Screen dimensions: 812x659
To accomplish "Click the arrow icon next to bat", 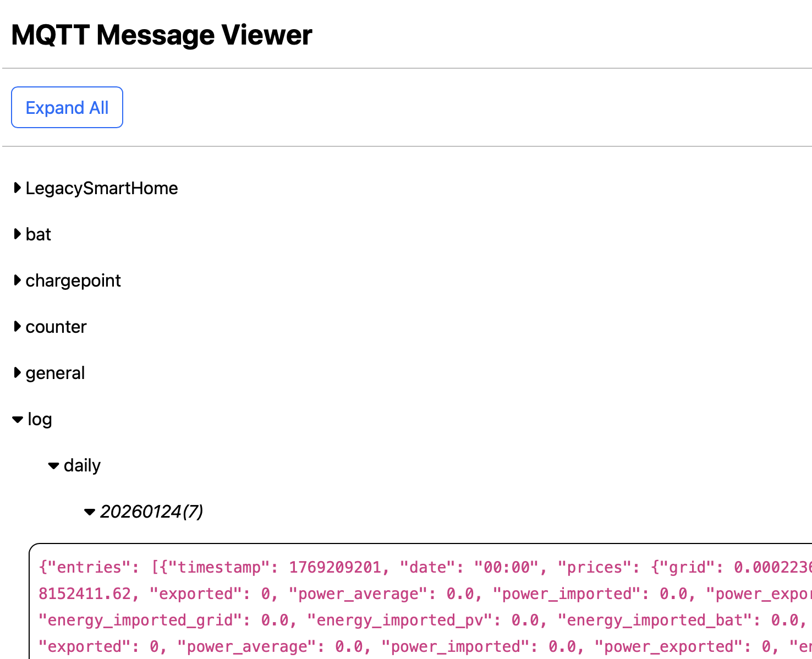I will click(17, 234).
